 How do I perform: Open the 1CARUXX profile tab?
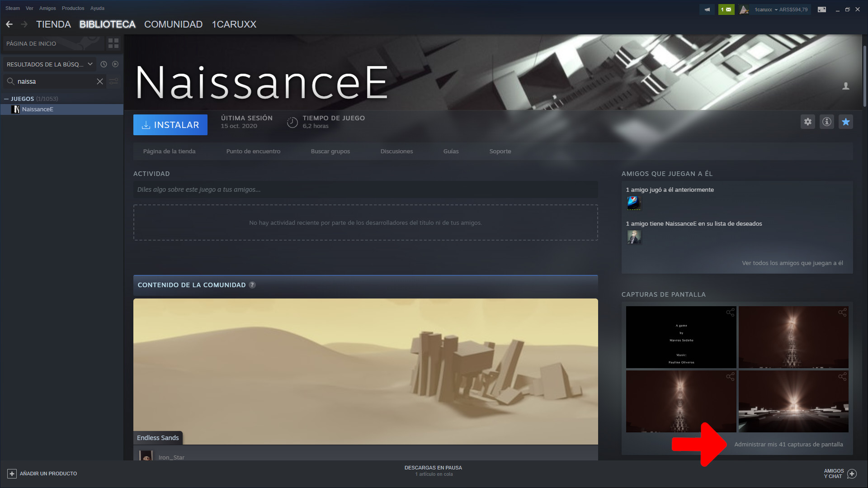pos(234,24)
